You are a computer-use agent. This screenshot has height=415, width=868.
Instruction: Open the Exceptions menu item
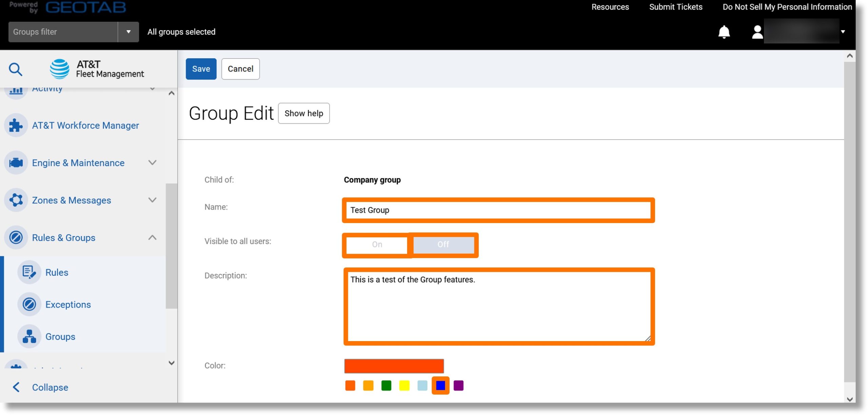[x=68, y=304]
